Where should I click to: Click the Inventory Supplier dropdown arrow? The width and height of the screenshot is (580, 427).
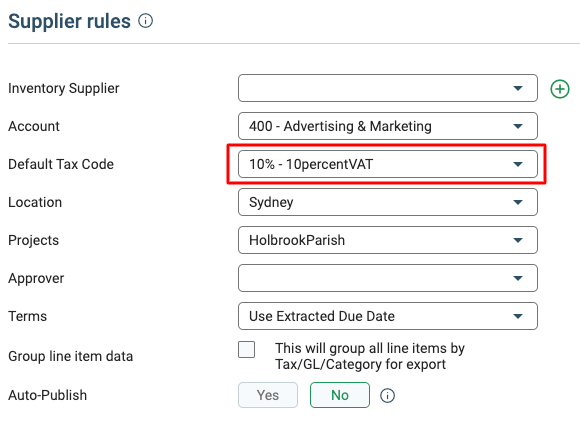[518, 88]
